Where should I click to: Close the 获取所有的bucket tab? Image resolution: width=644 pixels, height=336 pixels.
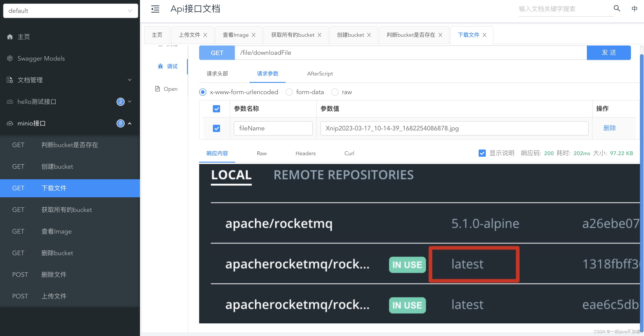click(x=320, y=35)
